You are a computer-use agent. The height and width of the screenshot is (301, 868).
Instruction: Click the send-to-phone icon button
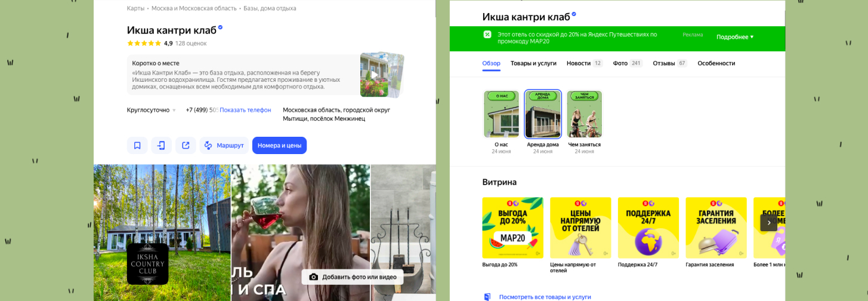[161, 145]
